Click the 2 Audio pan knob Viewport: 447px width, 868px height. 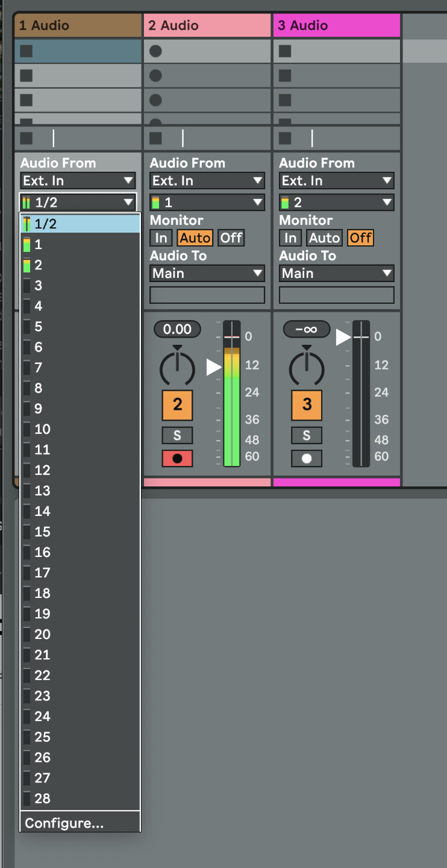[177, 367]
